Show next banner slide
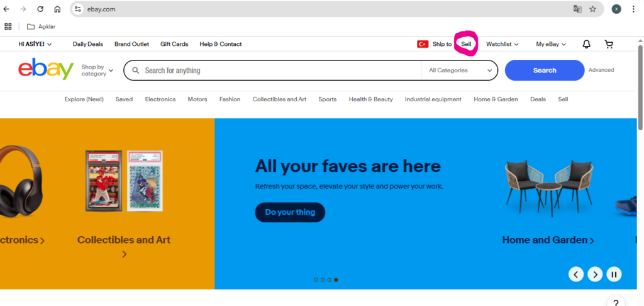 pos(595,275)
